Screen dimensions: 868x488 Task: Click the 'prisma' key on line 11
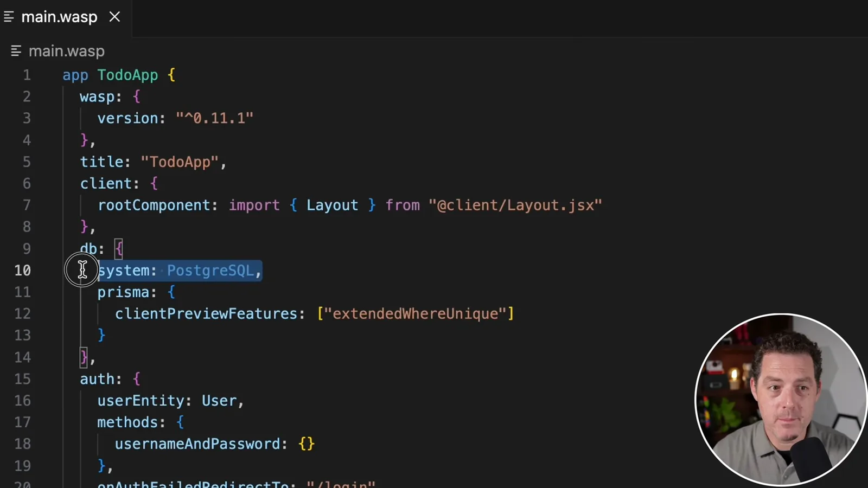pos(123,292)
